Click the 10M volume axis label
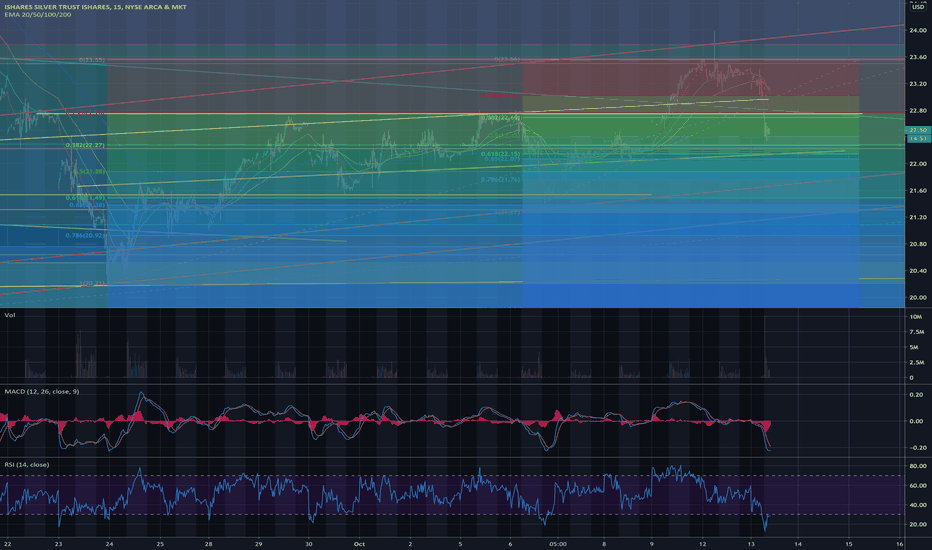Viewport: 932px width, 550px height. point(916,317)
